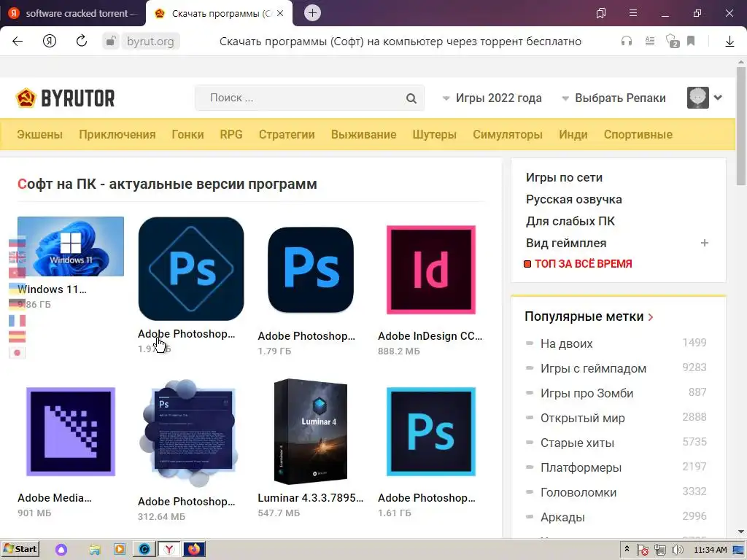Viewport: 747px width, 560px height.
Task: Open the Спортивные category
Action: coord(638,134)
